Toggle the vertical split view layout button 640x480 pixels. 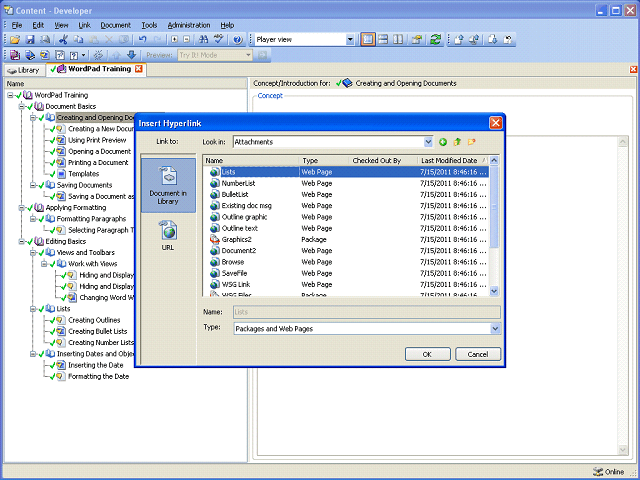tap(398, 40)
